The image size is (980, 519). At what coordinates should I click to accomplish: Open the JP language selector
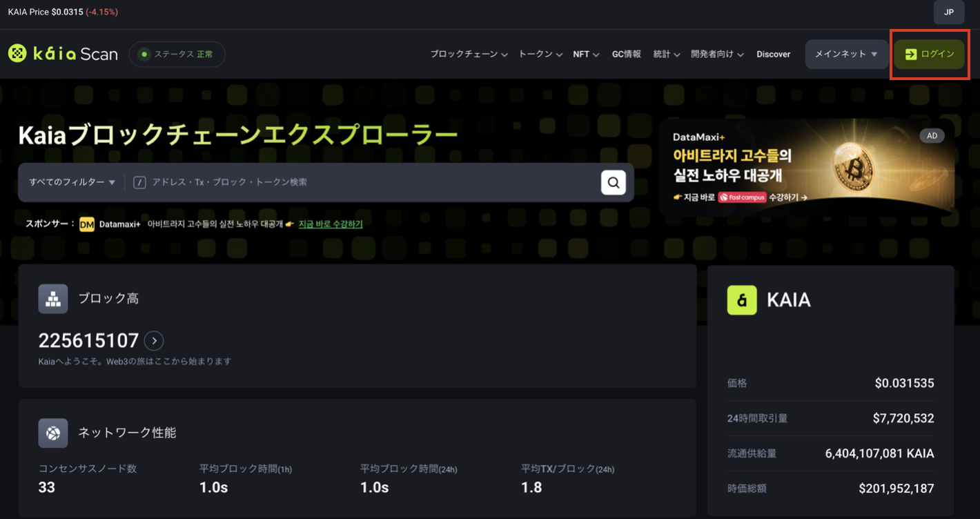949,12
